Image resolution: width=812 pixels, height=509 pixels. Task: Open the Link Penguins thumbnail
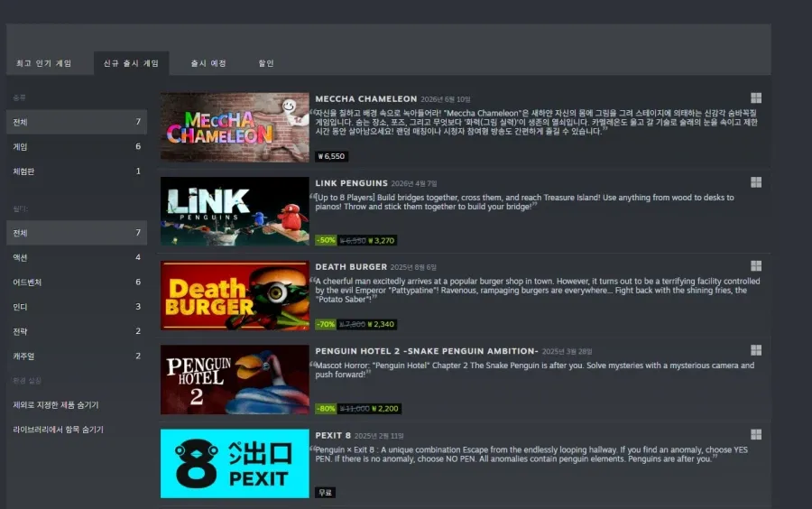(235, 211)
